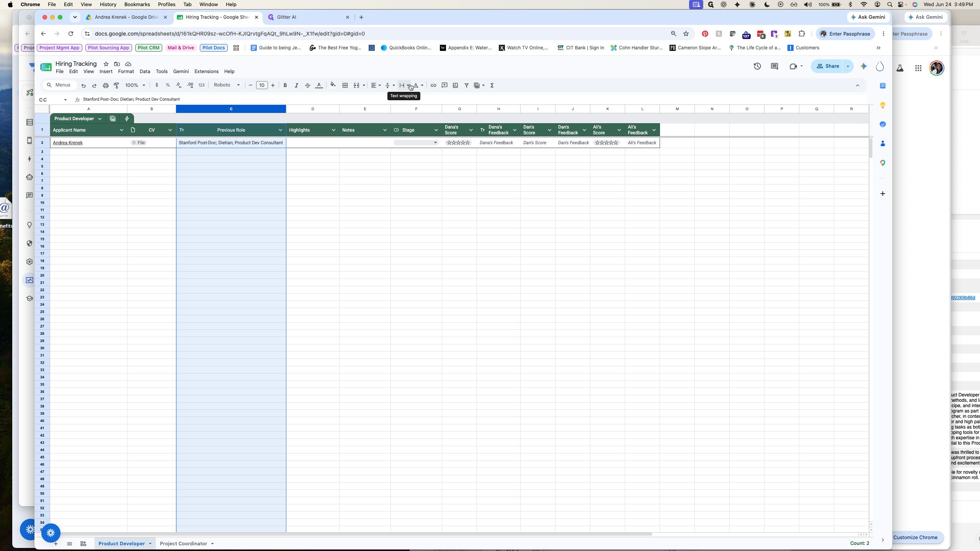Click the Name box showing C:C
980x551 pixels.
click(53, 99)
